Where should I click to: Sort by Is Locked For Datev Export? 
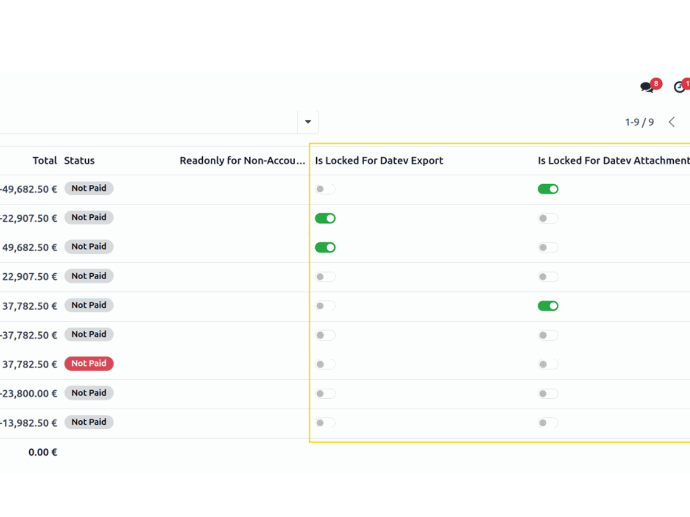click(x=379, y=161)
